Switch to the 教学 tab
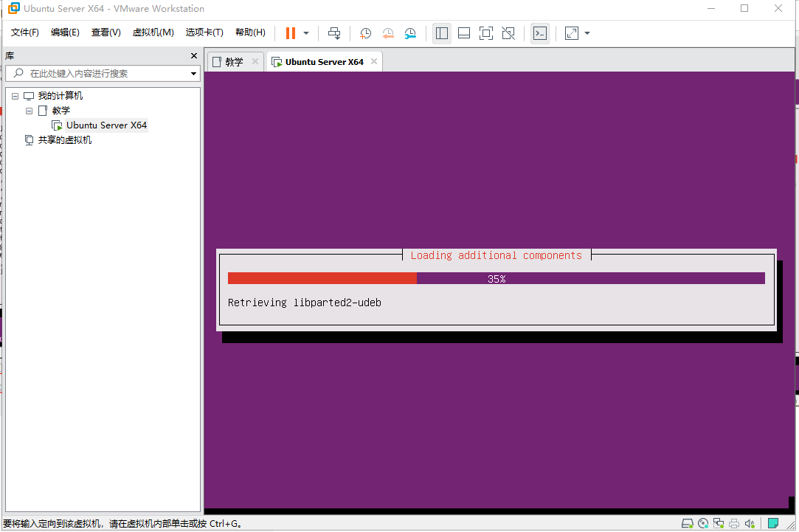The image size is (799, 532). click(x=234, y=62)
